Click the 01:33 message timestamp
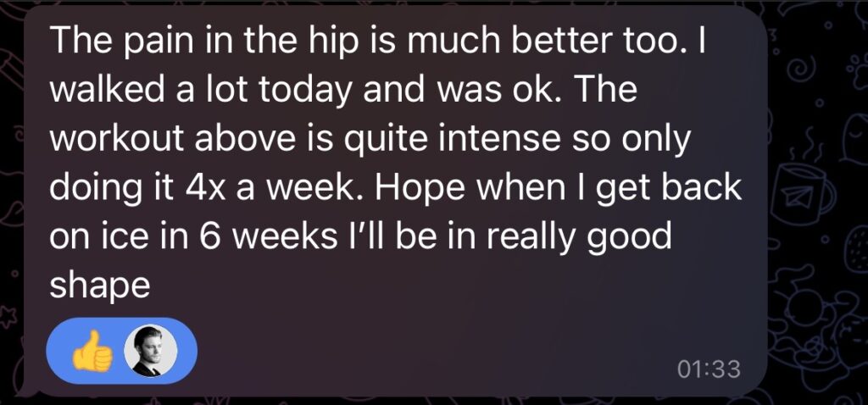This screenshot has height=405, width=868. coord(709,369)
